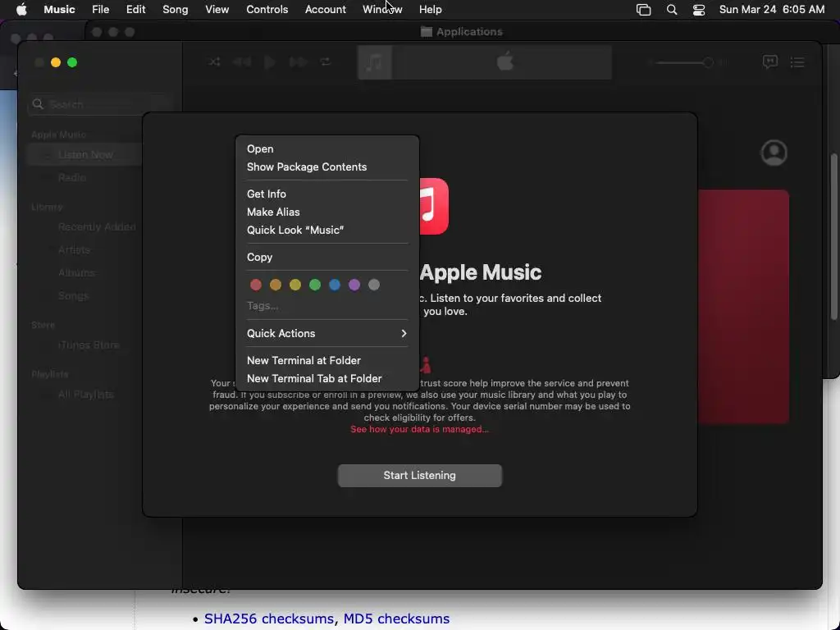The height and width of the screenshot is (630, 840).
Task: Click the previous track button
Action: (x=242, y=62)
